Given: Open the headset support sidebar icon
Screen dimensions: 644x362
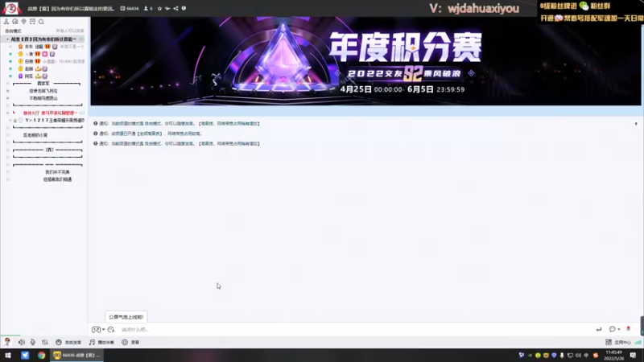Looking at the screenshot, I should point(15,22).
